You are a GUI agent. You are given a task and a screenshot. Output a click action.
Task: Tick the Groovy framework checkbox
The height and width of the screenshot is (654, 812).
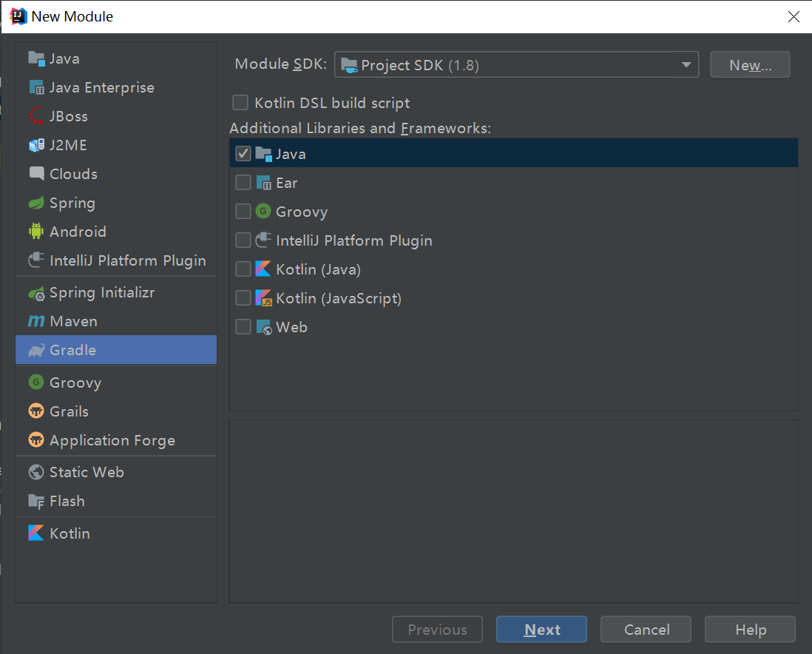click(x=243, y=212)
